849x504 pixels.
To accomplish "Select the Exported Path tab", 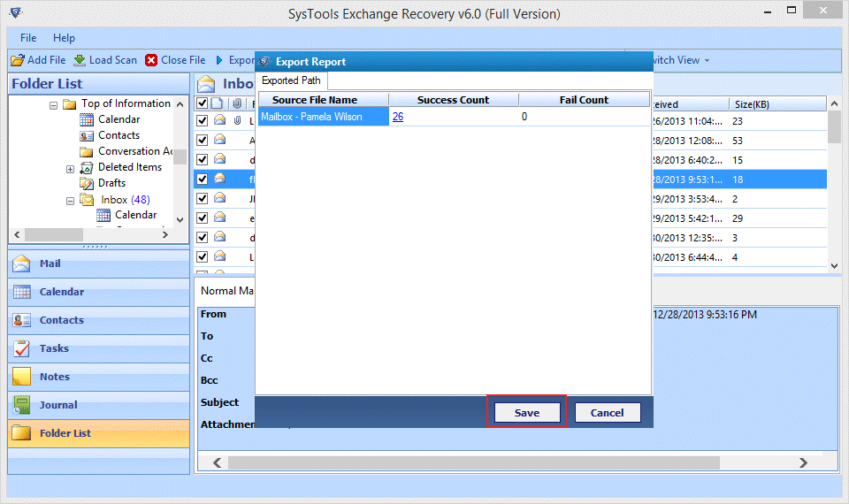I will [x=291, y=80].
